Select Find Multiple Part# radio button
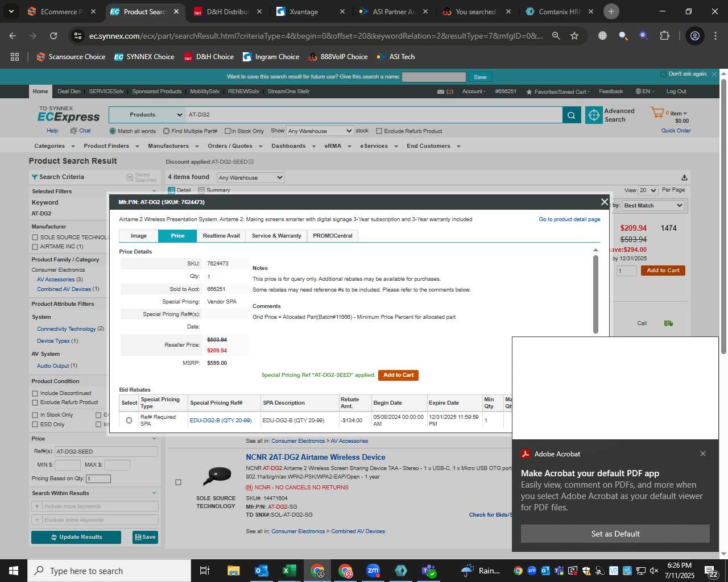 pos(166,131)
